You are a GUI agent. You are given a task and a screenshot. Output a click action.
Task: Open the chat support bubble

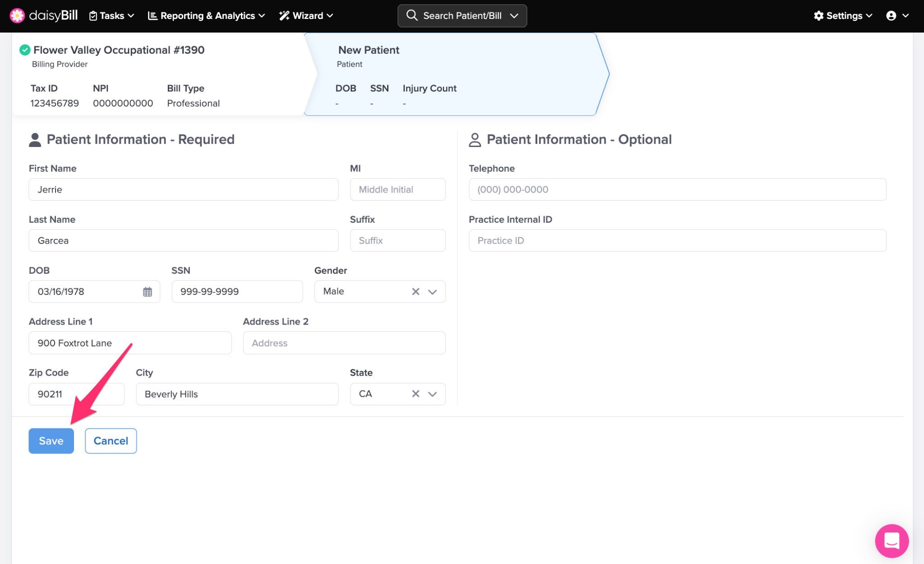click(x=892, y=540)
